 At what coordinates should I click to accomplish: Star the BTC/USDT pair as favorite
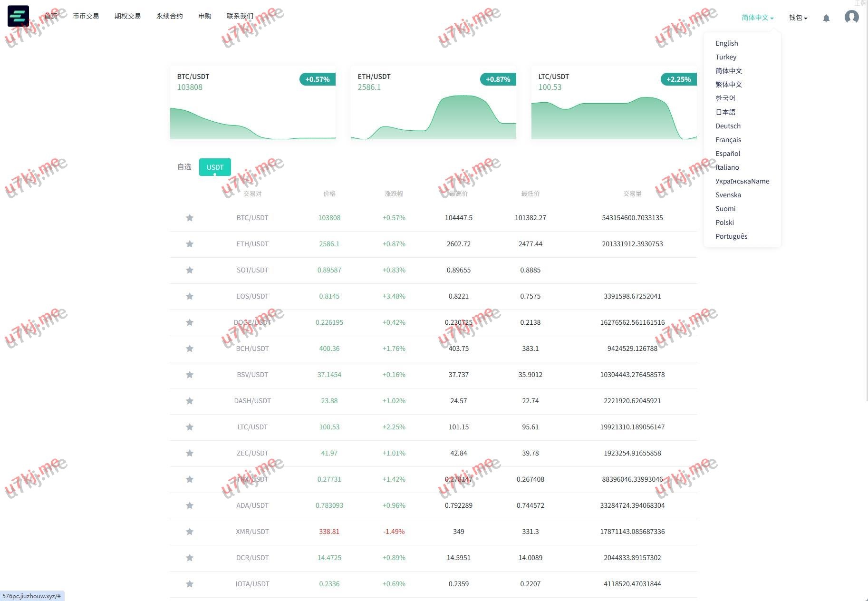pos(190,218)
